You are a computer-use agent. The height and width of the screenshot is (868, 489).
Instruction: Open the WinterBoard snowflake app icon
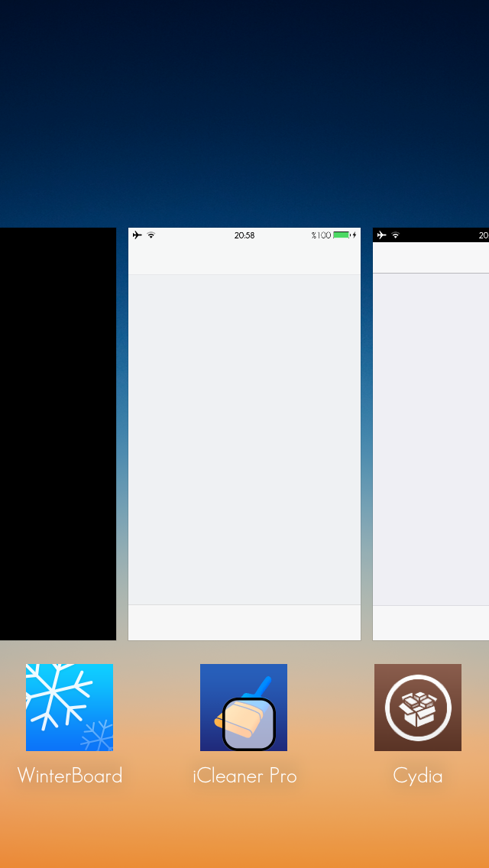[70, 708]
